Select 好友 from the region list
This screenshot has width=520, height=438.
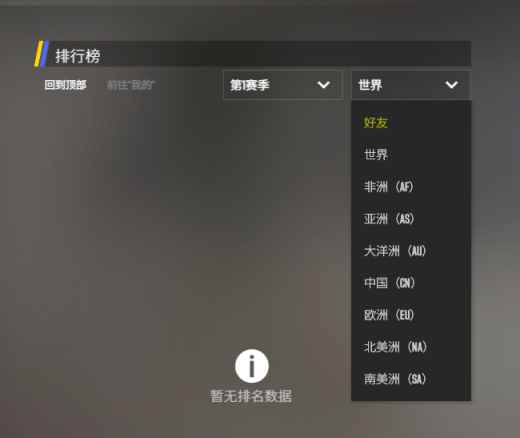411,123
